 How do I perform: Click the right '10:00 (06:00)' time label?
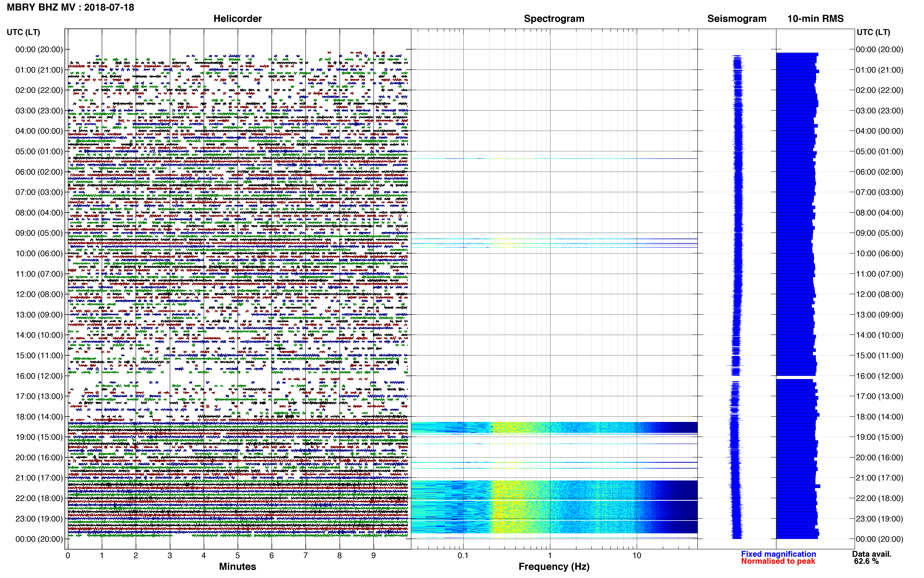coord(879,253)
